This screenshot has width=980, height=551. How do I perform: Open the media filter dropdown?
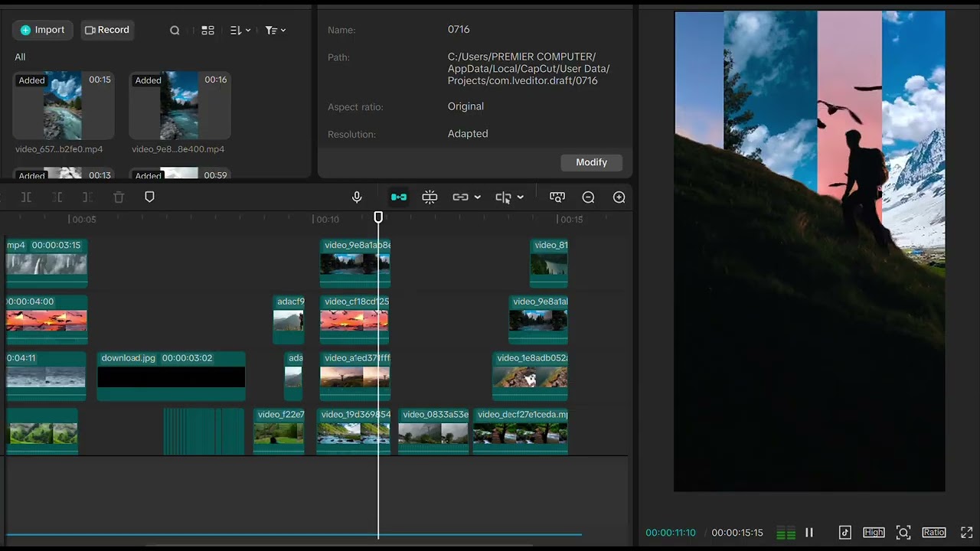tap(275, 31)
